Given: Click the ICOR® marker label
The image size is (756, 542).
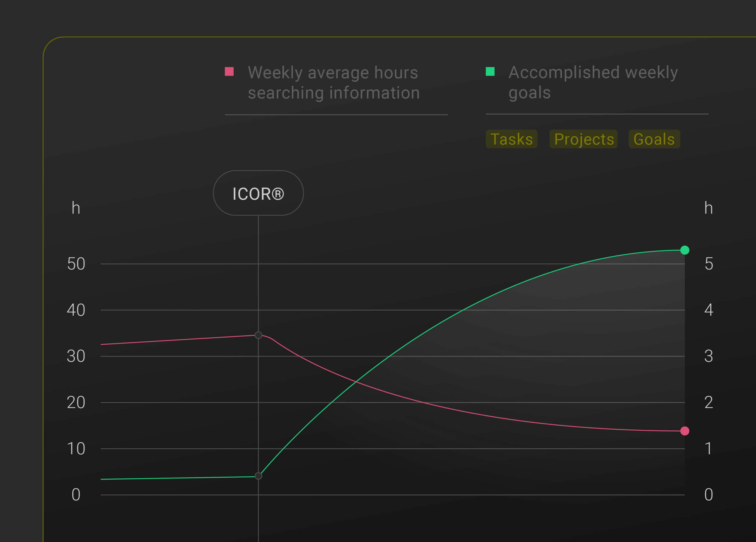Looking at the screenshot, I should coord(258,193).
